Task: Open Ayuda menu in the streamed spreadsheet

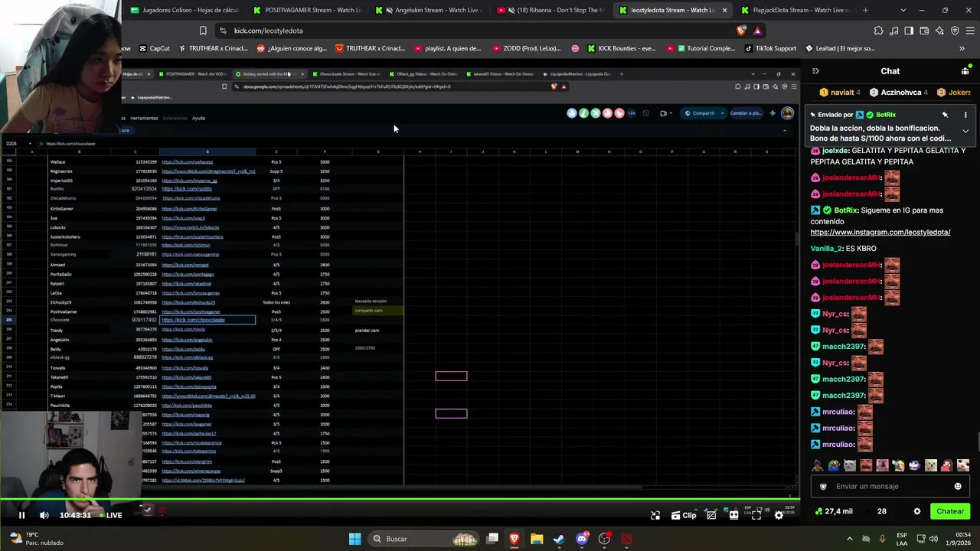Action: (x=198, y=118)
